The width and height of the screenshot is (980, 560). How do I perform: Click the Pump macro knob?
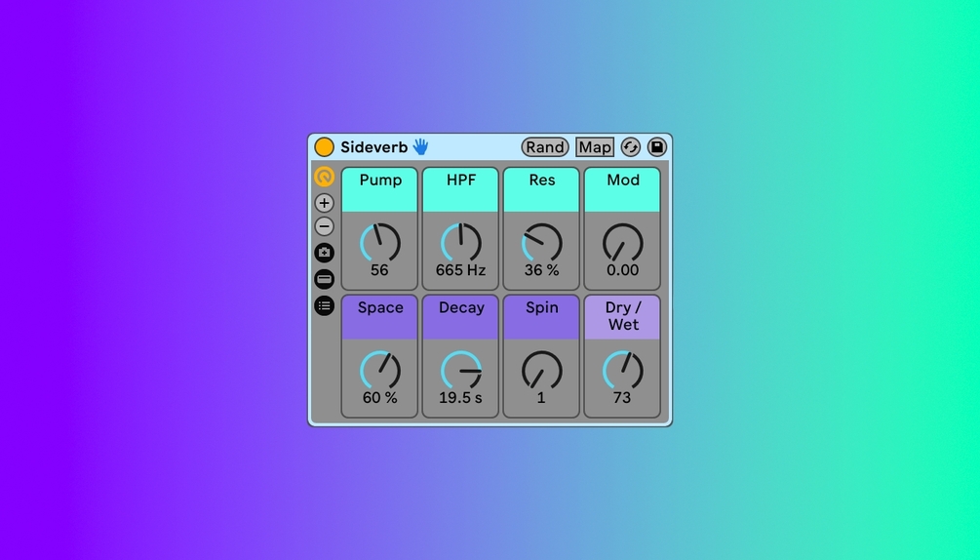(379, 243)
